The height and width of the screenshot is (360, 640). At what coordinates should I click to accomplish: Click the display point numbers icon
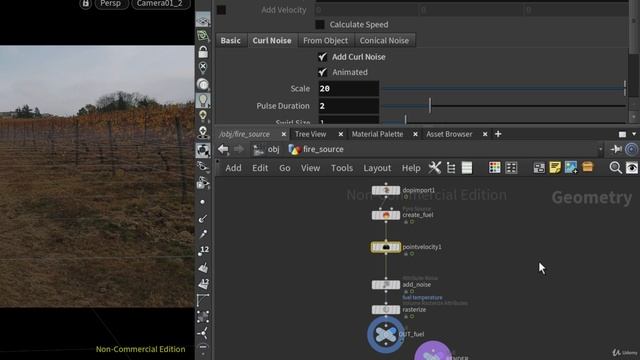(x=203, y=251)
